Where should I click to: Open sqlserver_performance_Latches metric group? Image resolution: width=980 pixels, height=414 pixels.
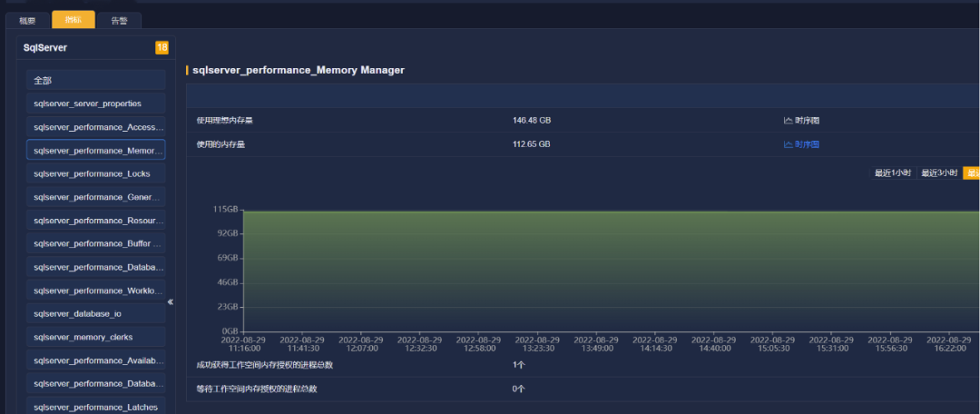pos(96,407)
